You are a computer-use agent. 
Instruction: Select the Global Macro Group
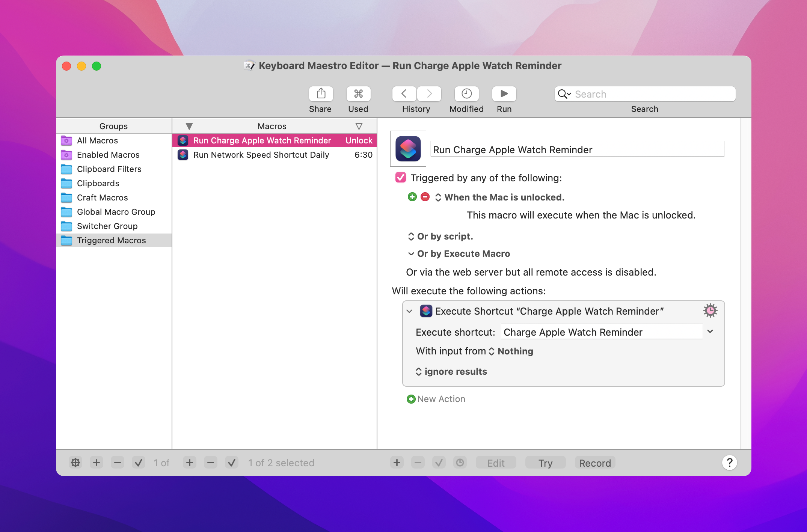[114, 212]
